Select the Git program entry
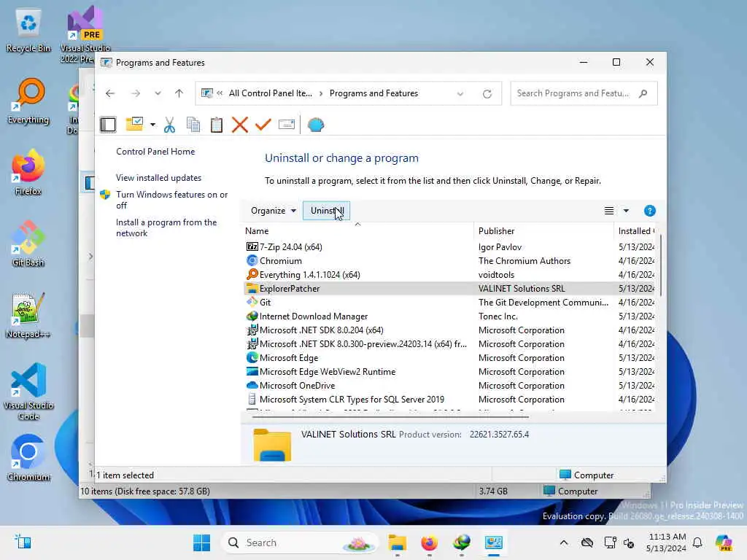Screen dimensions: 747x560 tap(449, 302)
